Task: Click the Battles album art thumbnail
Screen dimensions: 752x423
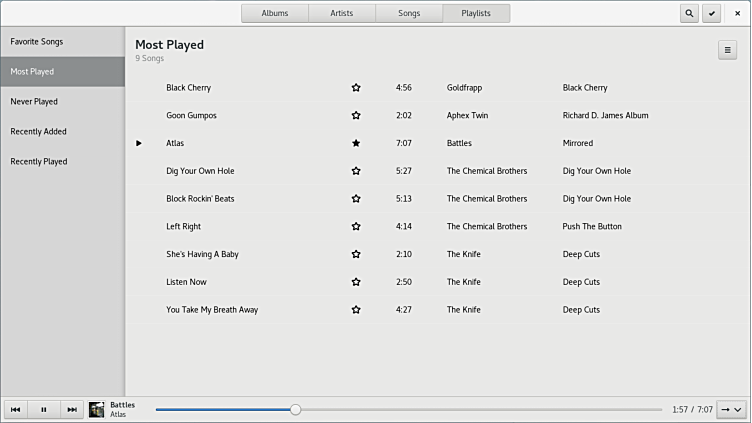Action: [97, 409]
